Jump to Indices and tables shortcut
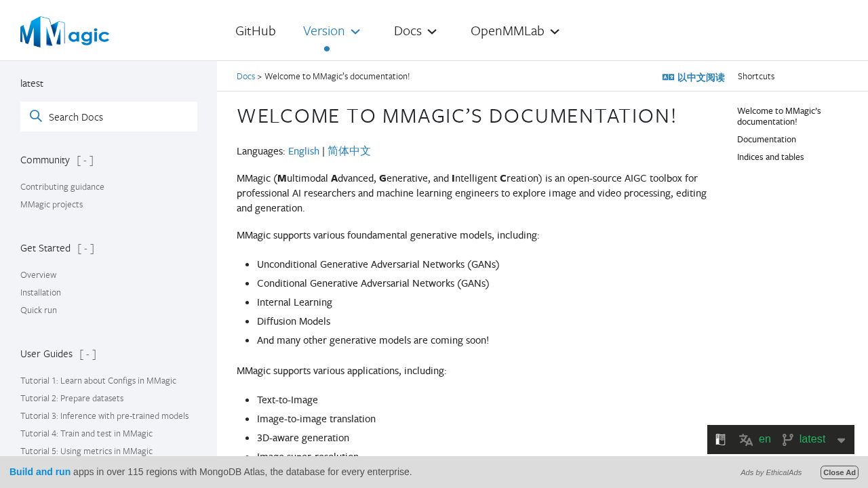Image resolution: width=868 pixels, height=488 pixels. coord(770,157)
